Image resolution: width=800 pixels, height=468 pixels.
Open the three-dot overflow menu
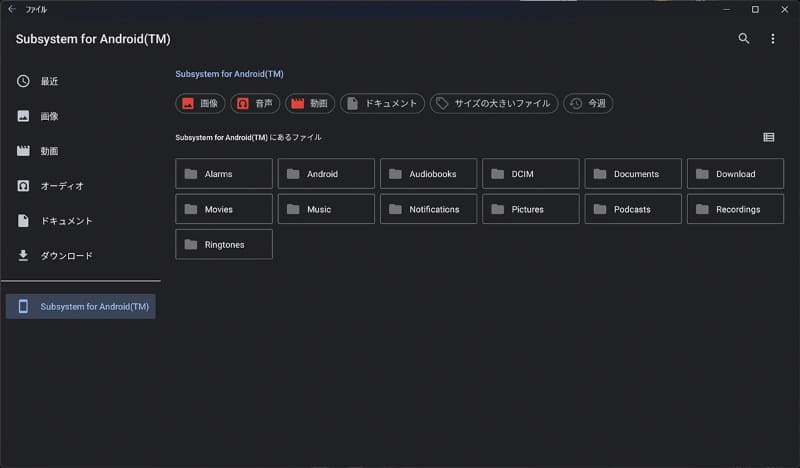point(772,39)
